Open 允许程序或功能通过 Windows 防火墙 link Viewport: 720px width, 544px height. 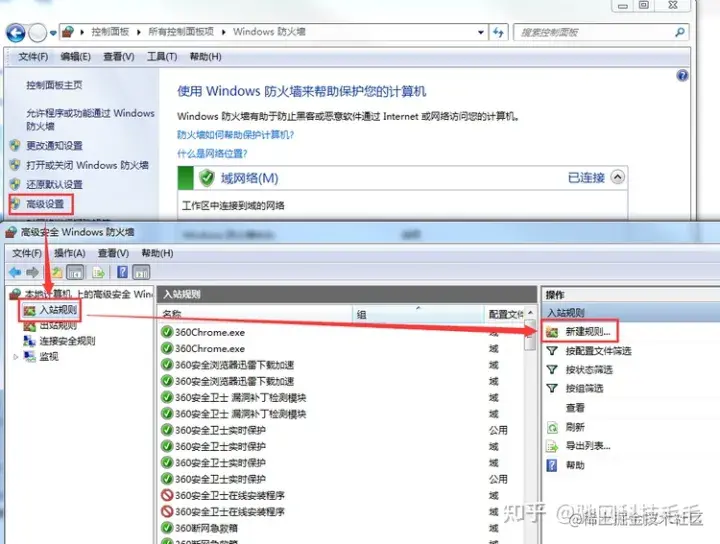tap(90, 119)
